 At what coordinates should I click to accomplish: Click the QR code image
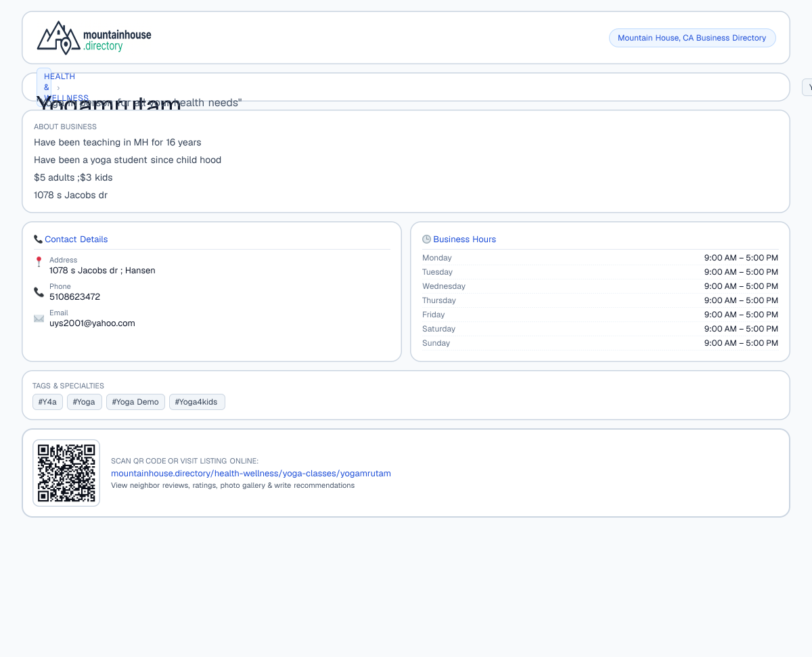click(66, 473)
